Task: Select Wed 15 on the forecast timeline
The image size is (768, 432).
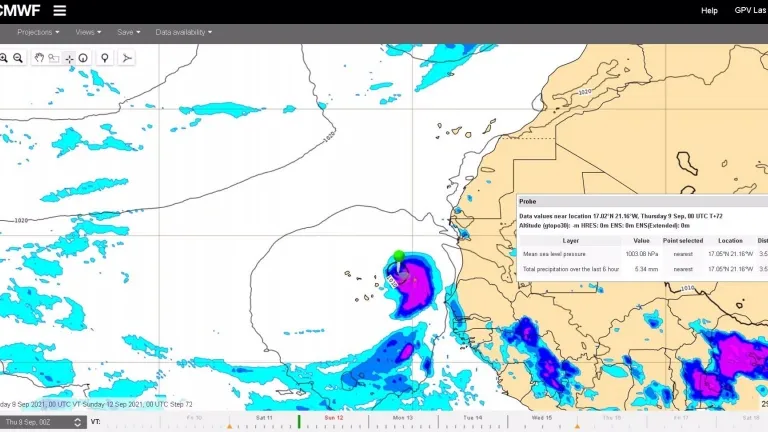Action: click(542, 416)
